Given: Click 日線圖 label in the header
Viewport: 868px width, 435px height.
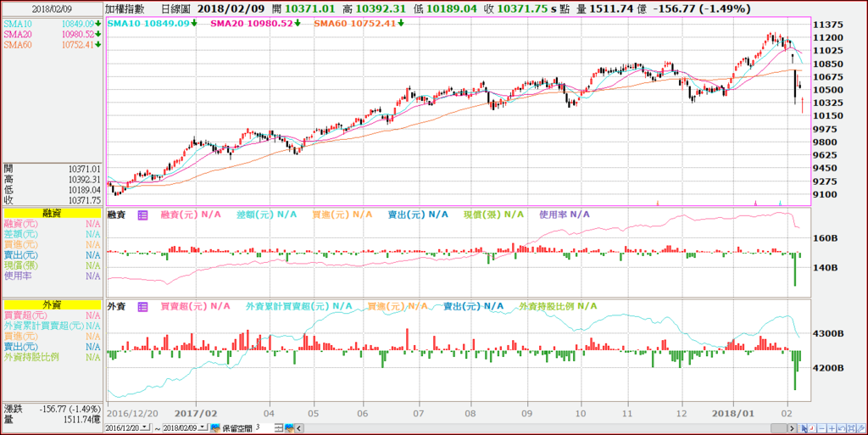Looking at the screenshot, I should tap(175, 8).
